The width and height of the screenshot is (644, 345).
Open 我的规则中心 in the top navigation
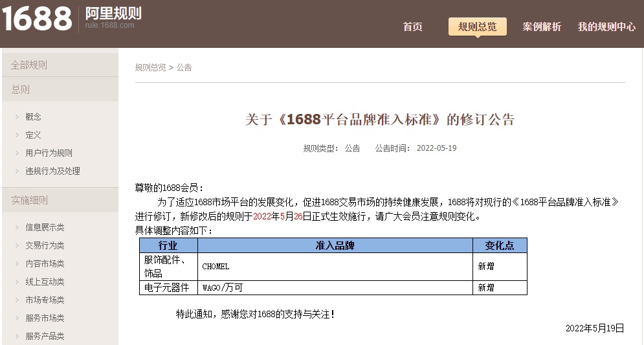606,27
